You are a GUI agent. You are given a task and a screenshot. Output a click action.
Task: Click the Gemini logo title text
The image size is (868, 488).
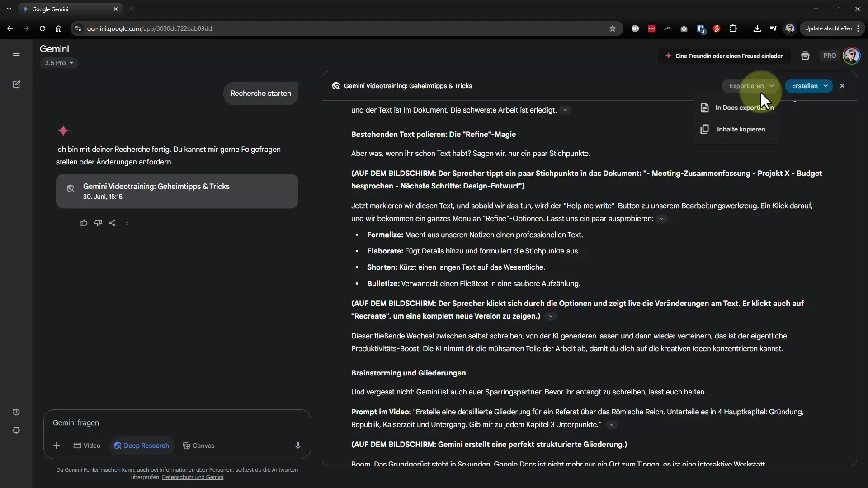(54, 49)
